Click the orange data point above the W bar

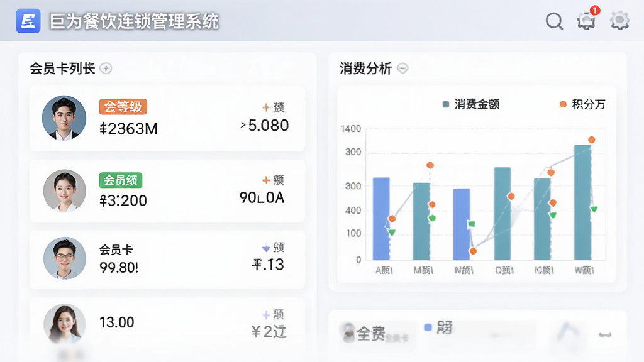tap(591, 140)
